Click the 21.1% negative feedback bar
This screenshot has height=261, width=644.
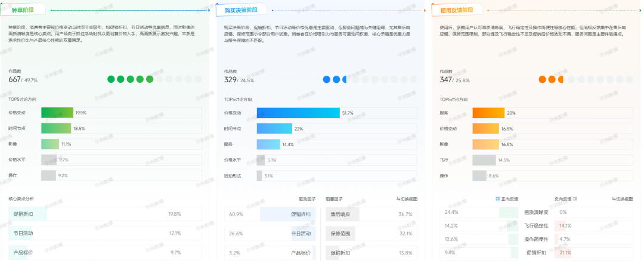(563, 253)
